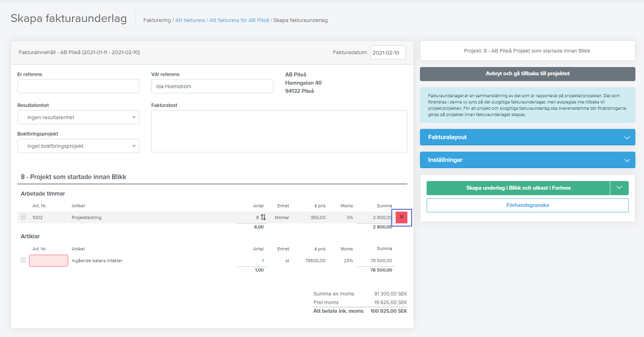Expand the Inställningar panel
This screenshot has width=644, height=337.
528,160
